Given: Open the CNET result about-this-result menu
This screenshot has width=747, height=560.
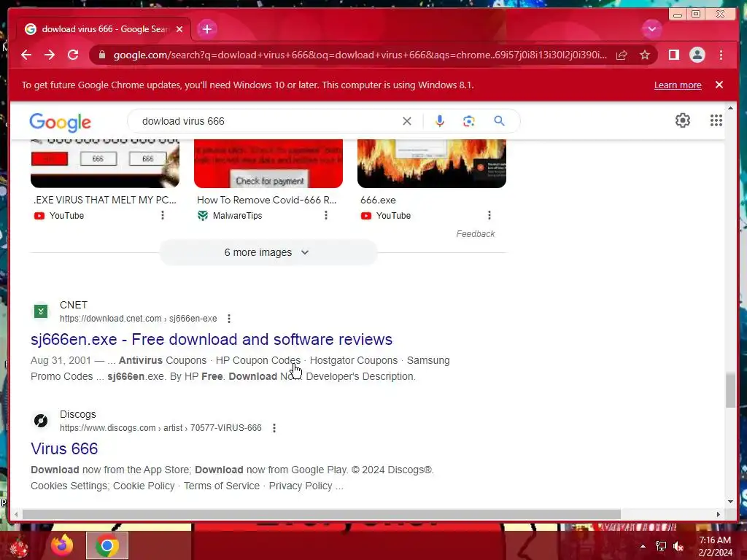Looking at the screenshot, I should [x=229, y=319].
